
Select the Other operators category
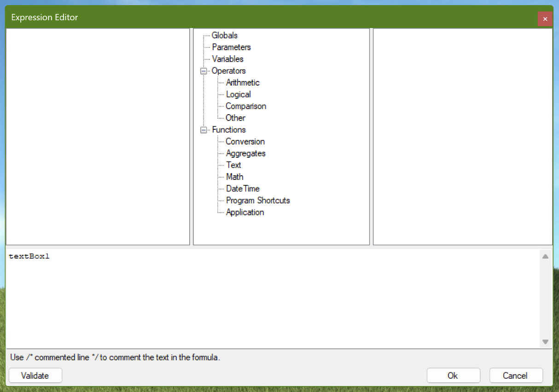(235, 118)
